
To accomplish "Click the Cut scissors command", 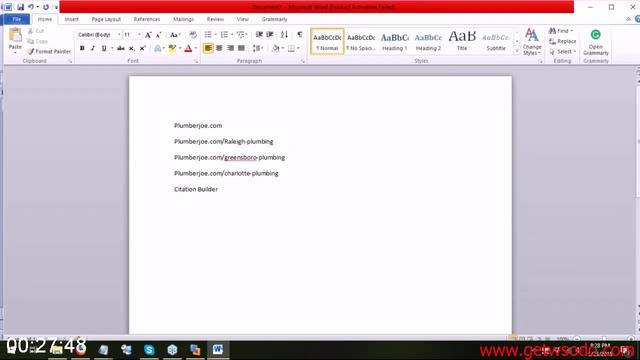I will (x=36, y=31).
